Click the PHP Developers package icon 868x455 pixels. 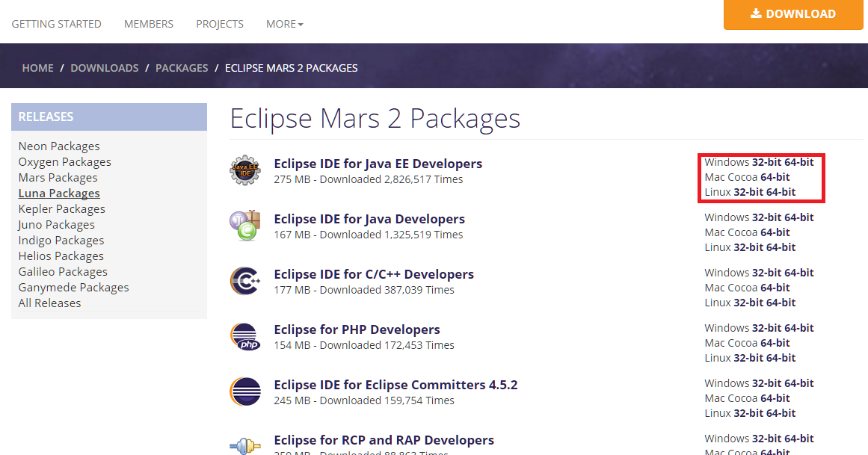coord(245,336)
